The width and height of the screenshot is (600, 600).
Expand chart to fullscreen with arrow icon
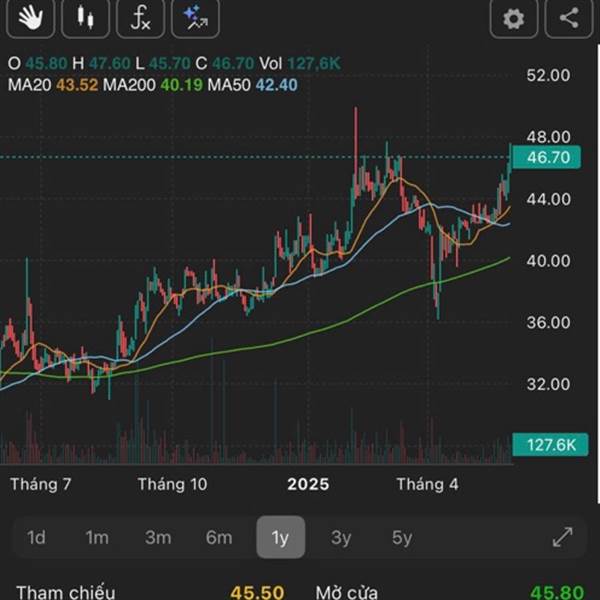pos(563,537)
